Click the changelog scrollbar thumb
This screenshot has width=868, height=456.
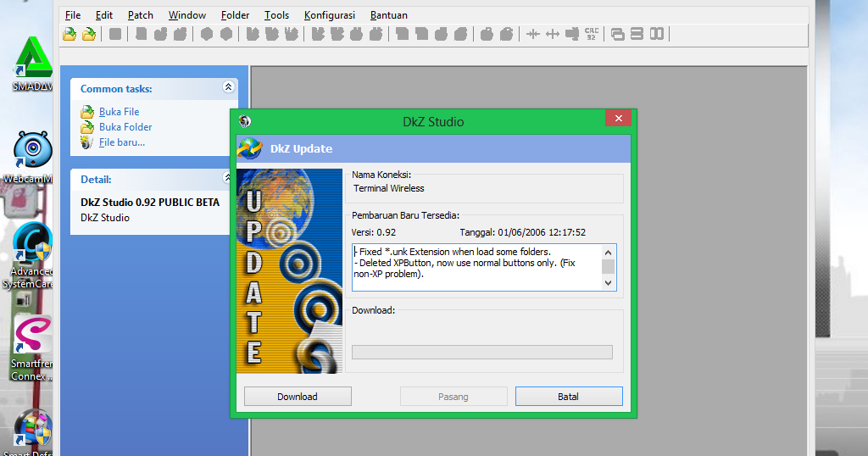click(x=608, y=267)
